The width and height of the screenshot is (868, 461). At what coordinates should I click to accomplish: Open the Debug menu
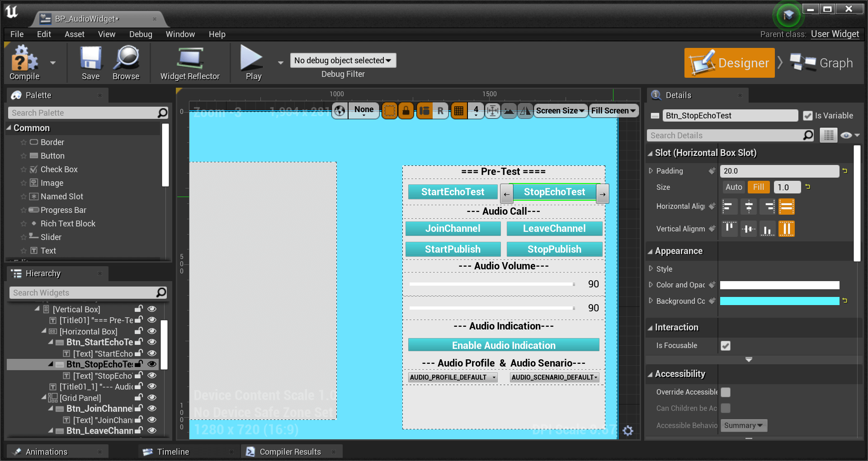pos(141,34)
